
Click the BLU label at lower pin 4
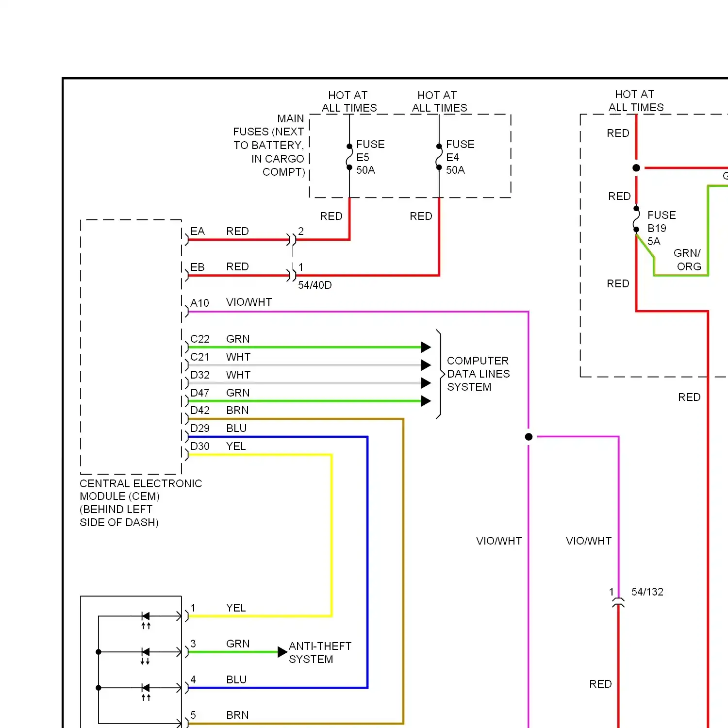236,679
